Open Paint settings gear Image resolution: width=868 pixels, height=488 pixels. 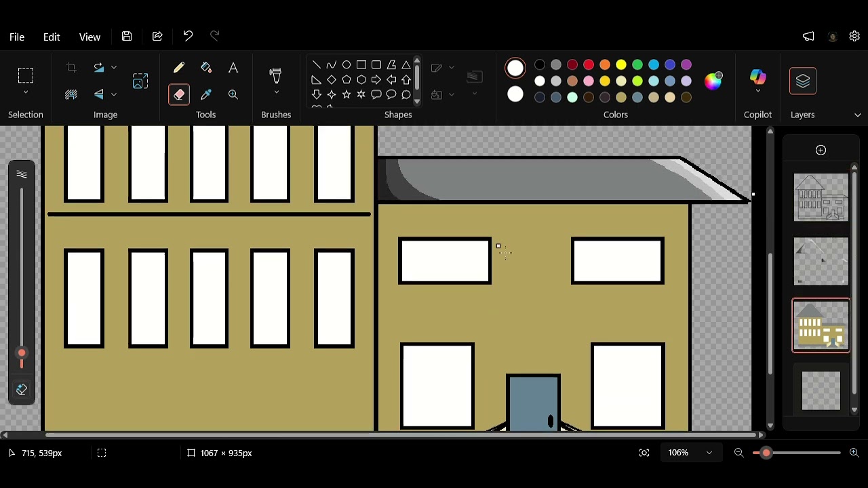coord(854,37)
